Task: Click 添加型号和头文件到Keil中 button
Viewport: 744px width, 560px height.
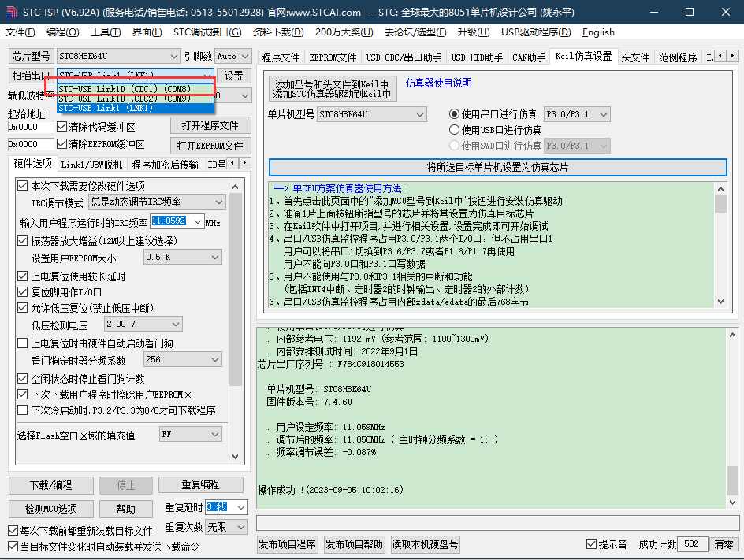Action: pos(333,89)
